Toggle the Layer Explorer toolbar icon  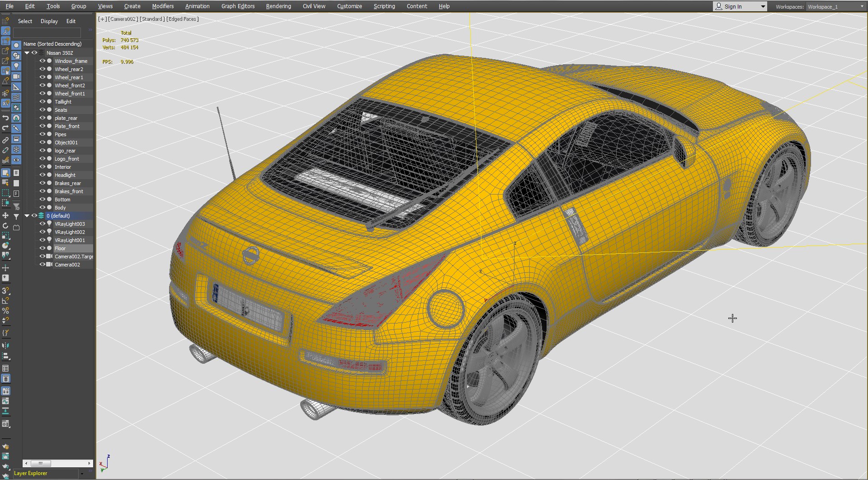click(5, 379)
